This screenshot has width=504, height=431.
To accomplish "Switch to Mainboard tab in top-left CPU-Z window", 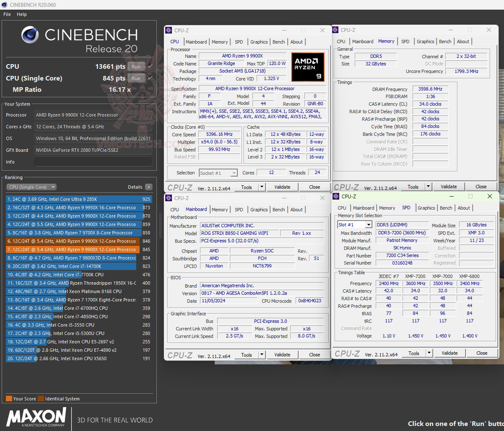I will point(196,42).
